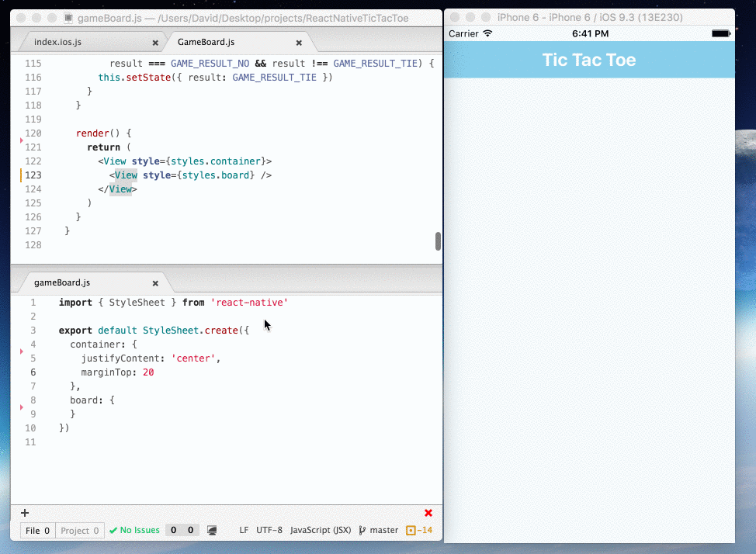Open the UTF-8 encoding selector
The height and width of the screenshot is (554, 756).
point(269,531)
